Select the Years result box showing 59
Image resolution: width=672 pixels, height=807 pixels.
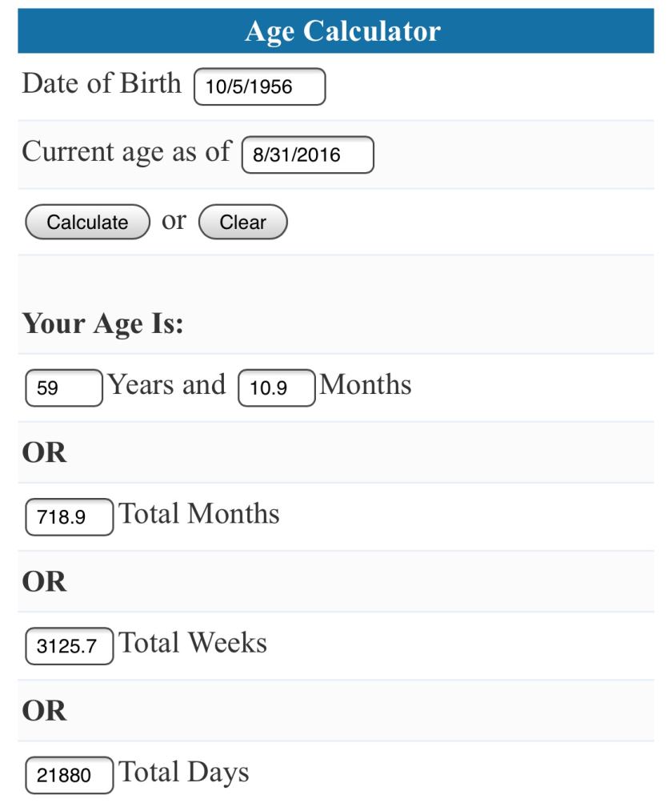click(64, 388)
